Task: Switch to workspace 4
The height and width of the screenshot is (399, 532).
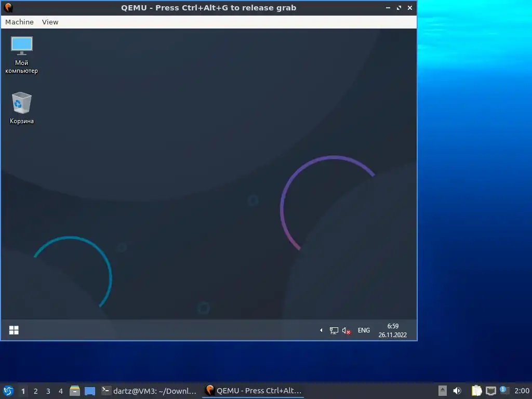Action: click(x=61, y=391)
